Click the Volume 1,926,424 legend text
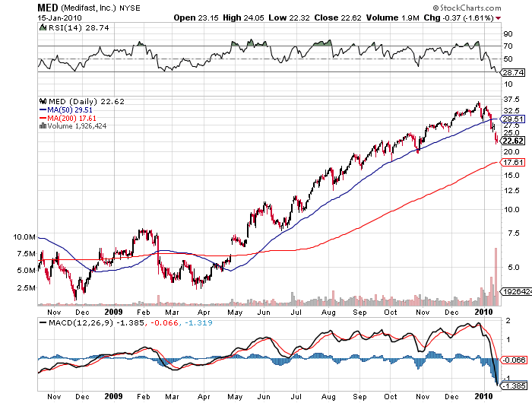532x403 pixels. coord(77,126)
